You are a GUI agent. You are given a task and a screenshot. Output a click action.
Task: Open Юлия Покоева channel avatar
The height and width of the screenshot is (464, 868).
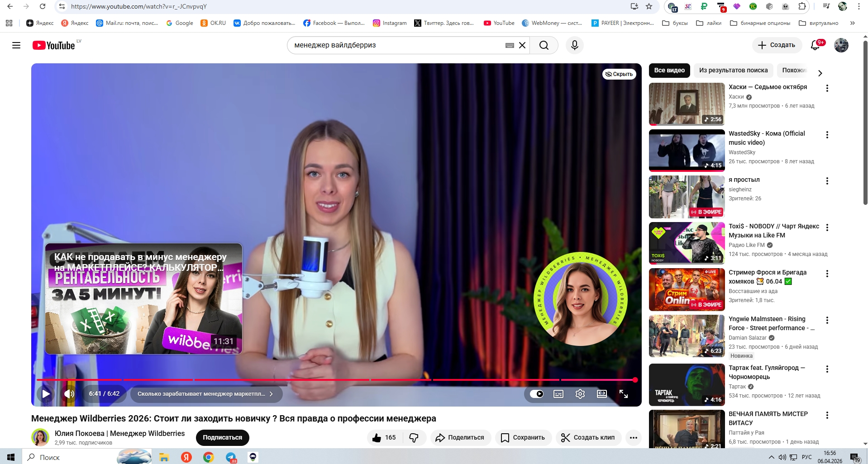coord(40,437)
